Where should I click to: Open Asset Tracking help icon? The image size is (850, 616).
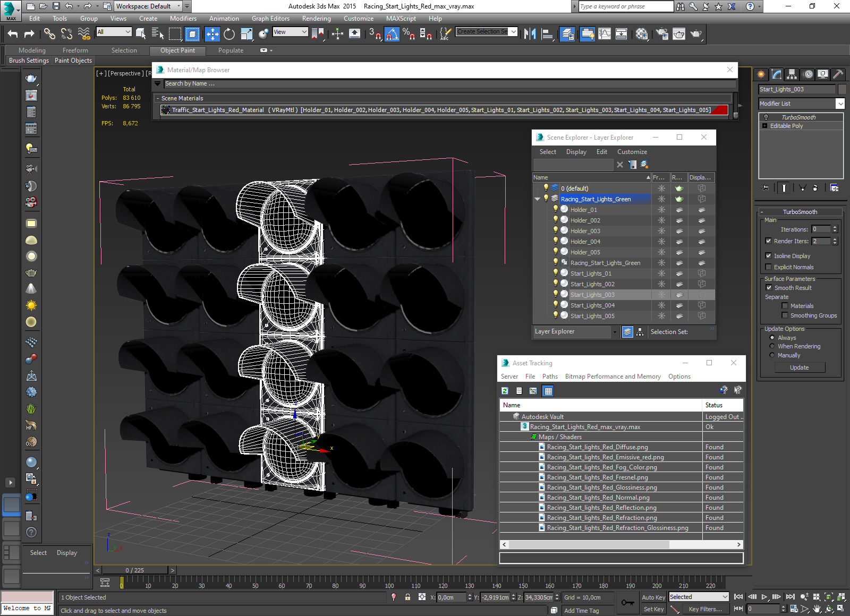(723, 390)
